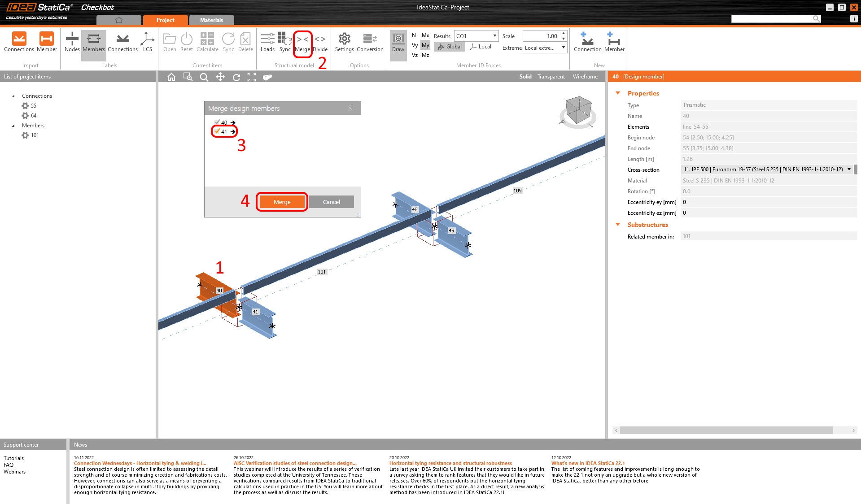
Task: Switch to Solid view mode
Action: tap(525, 77)
